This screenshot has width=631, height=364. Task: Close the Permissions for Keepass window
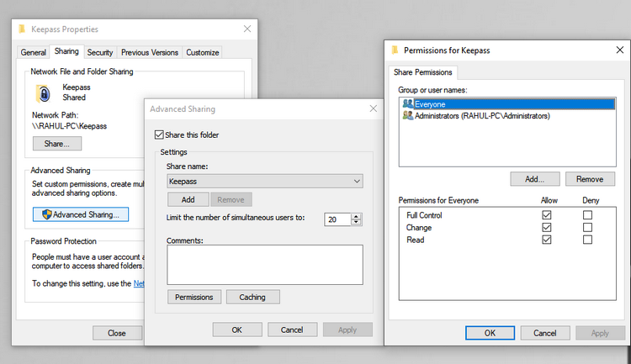[x=620, y=50]
